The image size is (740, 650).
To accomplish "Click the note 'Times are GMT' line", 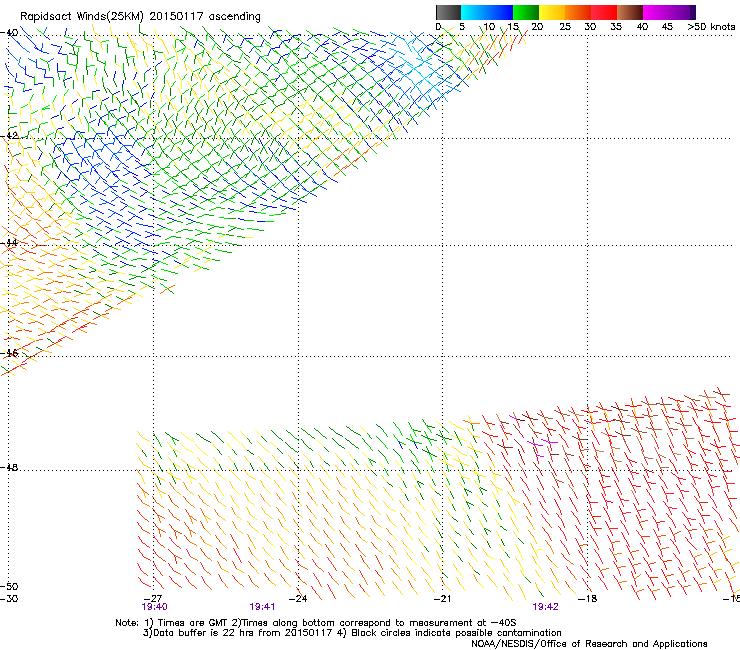I will 316,623.
